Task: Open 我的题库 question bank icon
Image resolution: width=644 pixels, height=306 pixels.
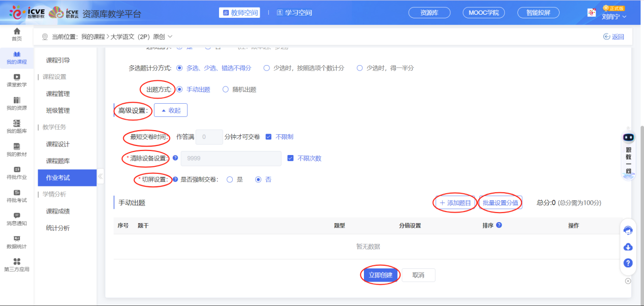Action: [x=17, y=124]
